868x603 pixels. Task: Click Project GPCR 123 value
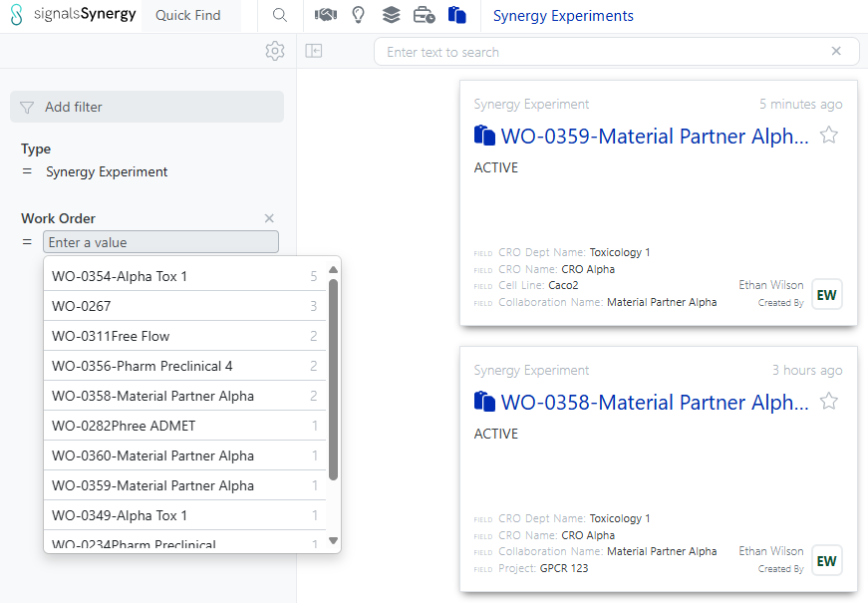pos(563,568)
